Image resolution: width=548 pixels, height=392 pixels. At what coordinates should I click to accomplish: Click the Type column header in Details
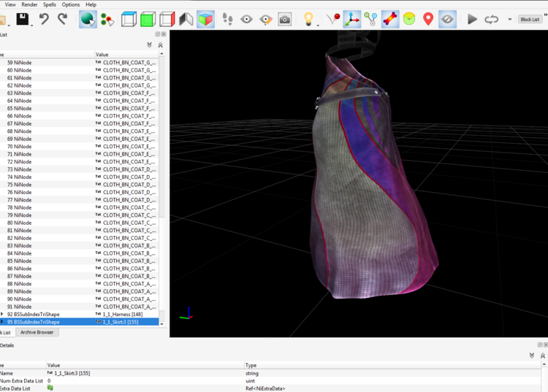pos(393,365)
